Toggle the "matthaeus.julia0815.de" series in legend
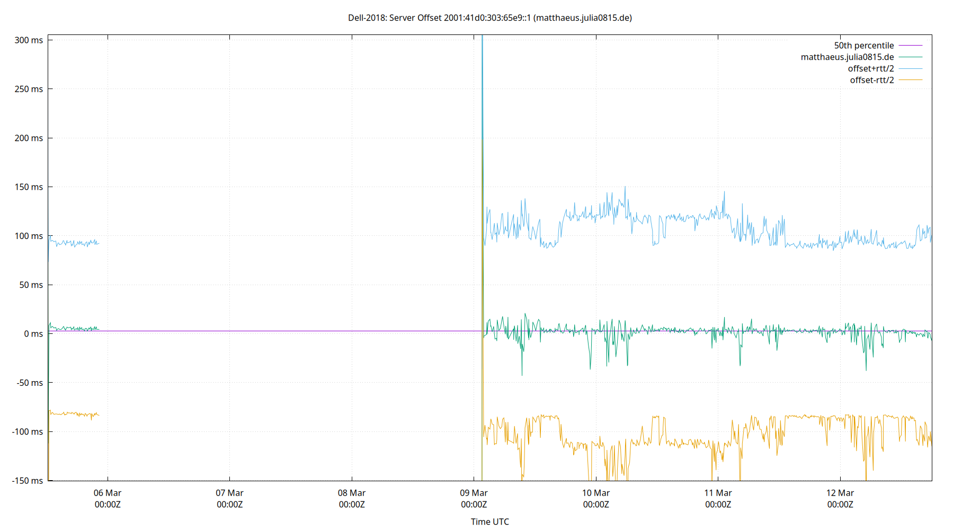This screenshot has height=530, width=980. coord(847,57)
